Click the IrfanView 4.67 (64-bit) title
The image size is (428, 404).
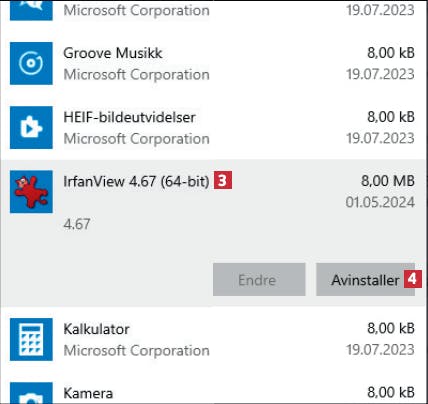136,181
